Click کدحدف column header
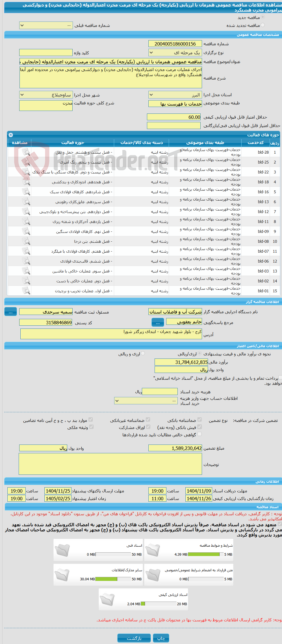This screenshot has width=282, height=644. pyautogui.click(x=255, y=143)
